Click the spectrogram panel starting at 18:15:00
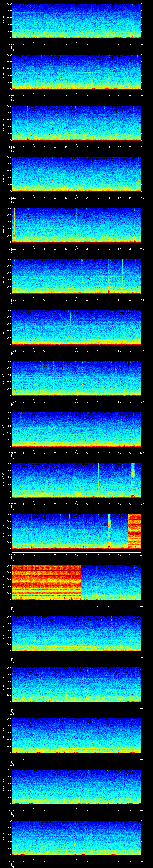This screenshot has height=868, width=153. point(77,72)
